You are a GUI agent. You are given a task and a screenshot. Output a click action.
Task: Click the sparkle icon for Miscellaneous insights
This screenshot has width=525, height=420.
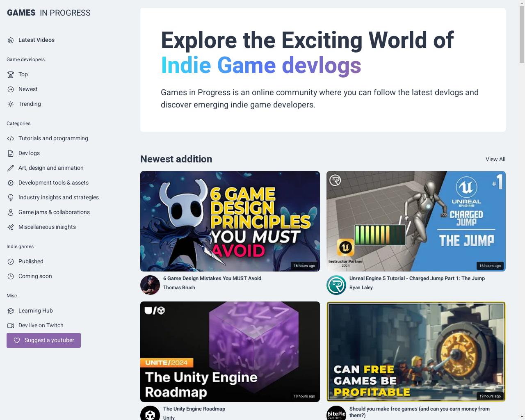point(11,227)
